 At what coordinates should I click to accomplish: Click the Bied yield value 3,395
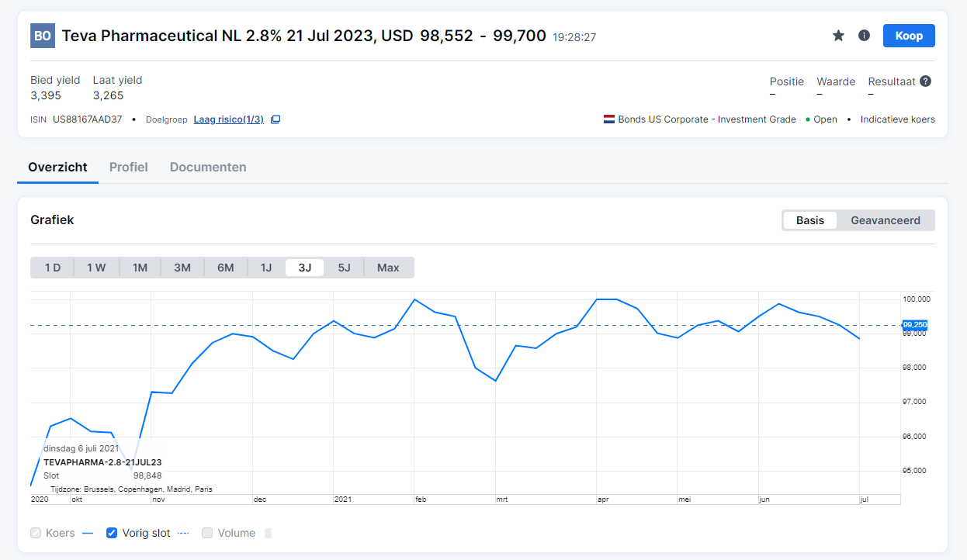46,95
